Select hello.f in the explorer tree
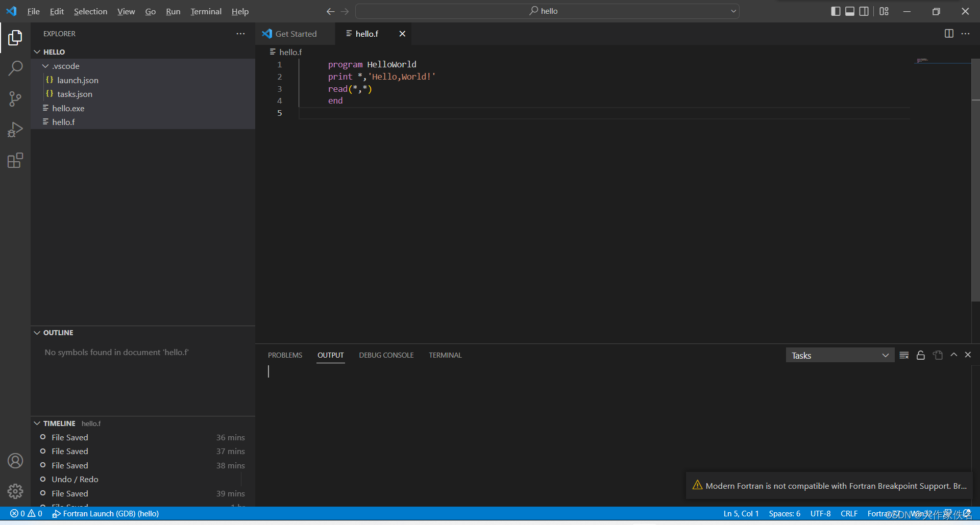 point(143,122)
